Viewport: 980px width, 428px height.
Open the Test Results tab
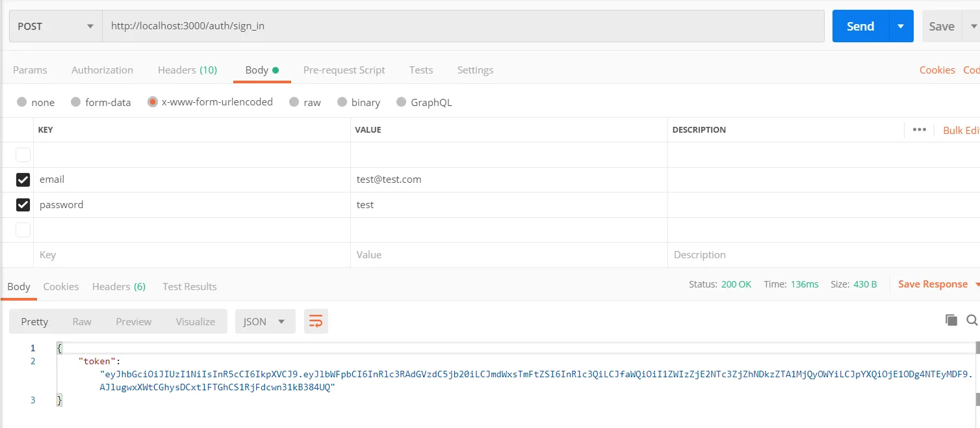pyautogui.click(x=190, y=286)
